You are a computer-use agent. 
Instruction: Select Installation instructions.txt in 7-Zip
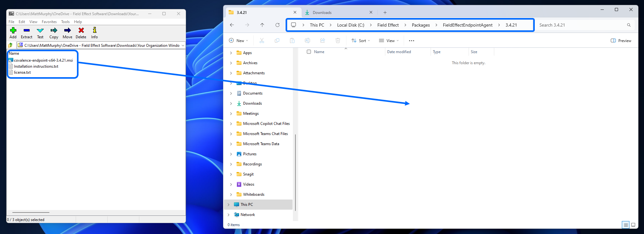coord(36,66)
